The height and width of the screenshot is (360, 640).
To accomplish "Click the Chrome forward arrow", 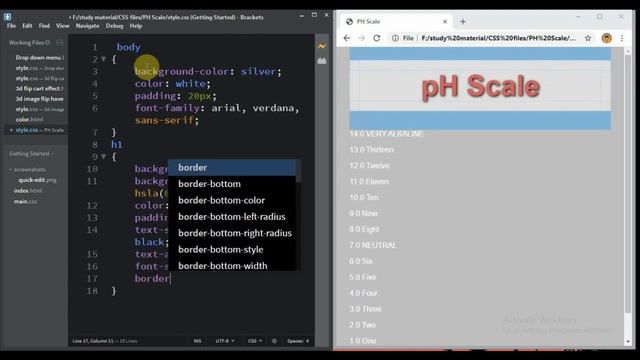I will [x=361, y=38].
